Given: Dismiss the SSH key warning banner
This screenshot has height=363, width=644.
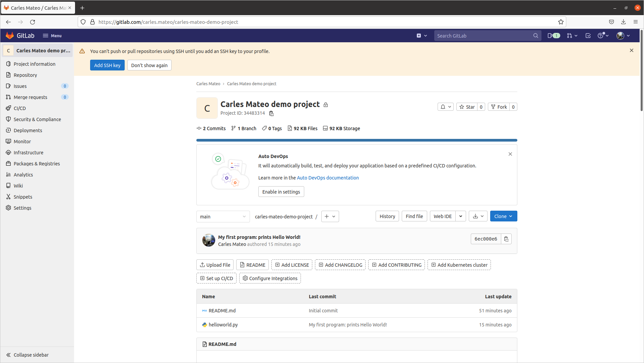Looking at the screenshot, I should [631, 50].
